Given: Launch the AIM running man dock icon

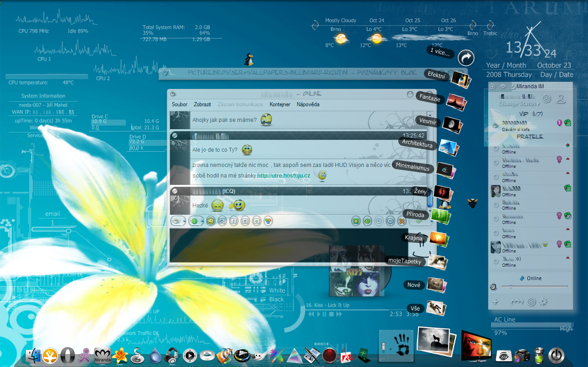Looking at the screenshot, I should coord(85,356).
